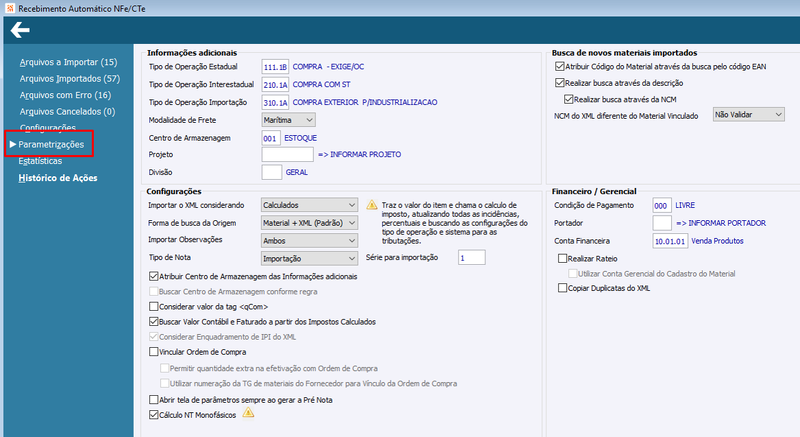Open Arquivos a Importar (15)

(68, 62)
